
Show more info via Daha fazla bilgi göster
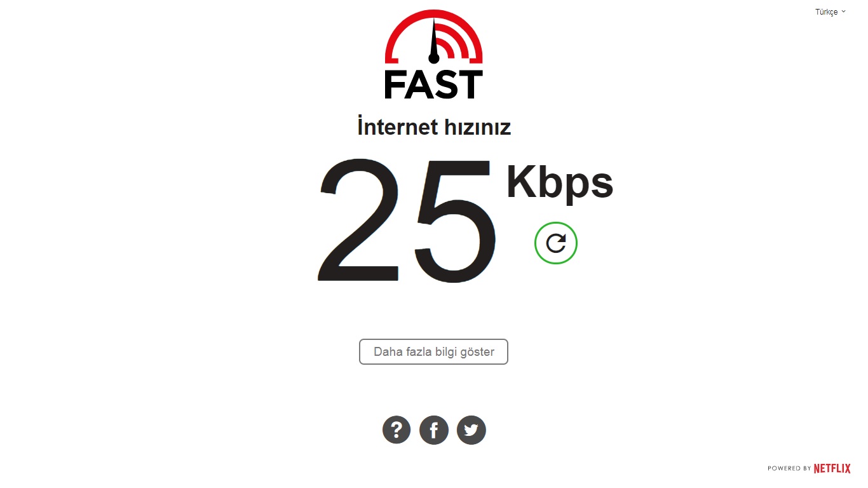coord(434,351)
